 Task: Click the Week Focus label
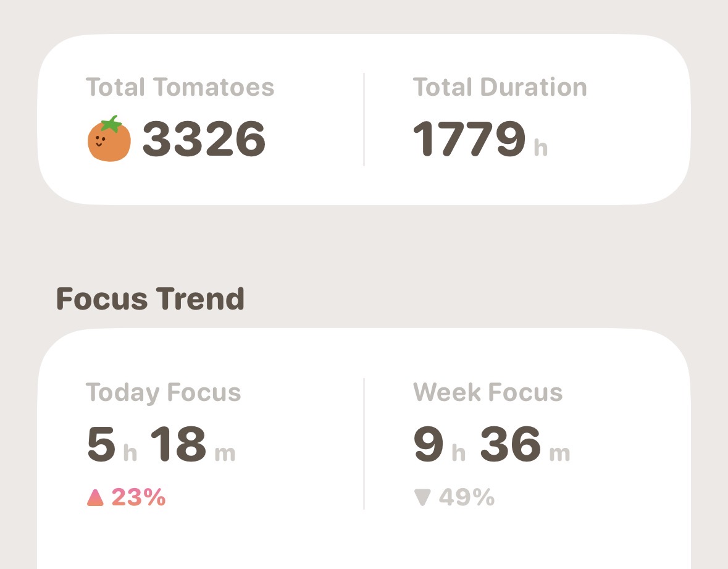(x=488, y=392)
